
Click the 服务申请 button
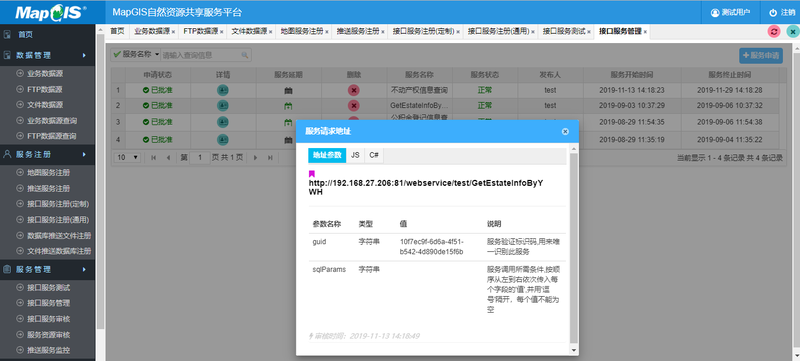pyautogui.click(x=761, y=56)
